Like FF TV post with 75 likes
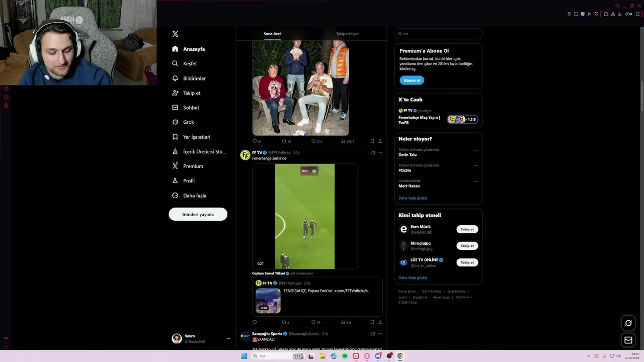 316,322
